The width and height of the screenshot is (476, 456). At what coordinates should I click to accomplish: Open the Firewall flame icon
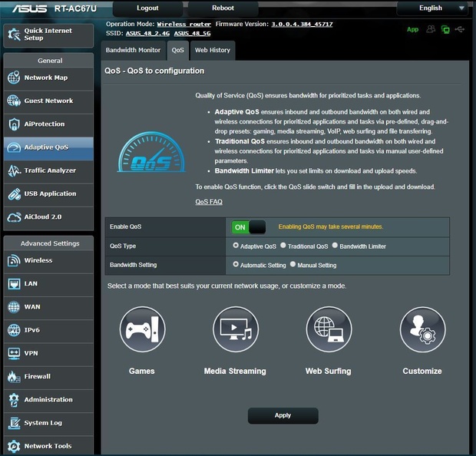point(14,377)
